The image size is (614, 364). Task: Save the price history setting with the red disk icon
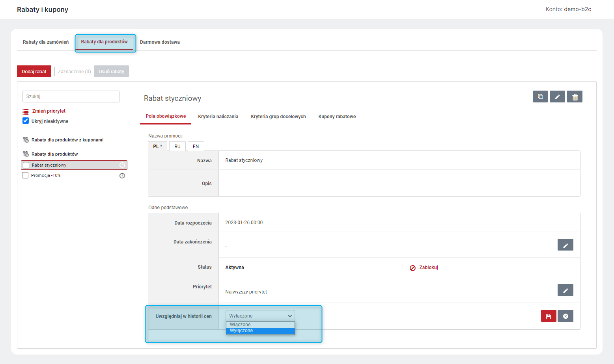549,316
